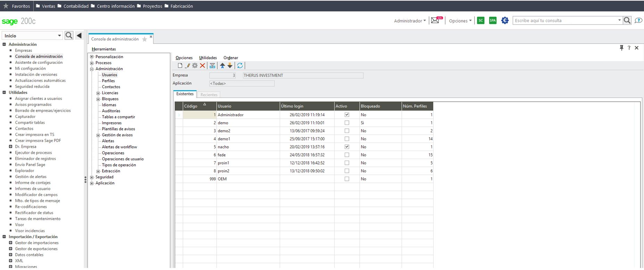Image resolution: width=644 pixels, height=270 pixels.
Task: Click the sort ascending A arrow icon
Action: click(x=223, y=66)
